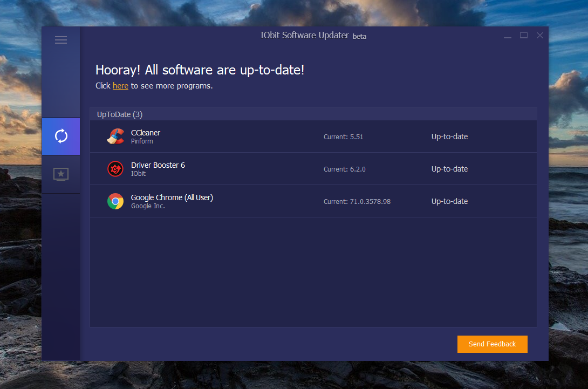Select the CCleaner program name
588x389 pixels.
(146, 133)
